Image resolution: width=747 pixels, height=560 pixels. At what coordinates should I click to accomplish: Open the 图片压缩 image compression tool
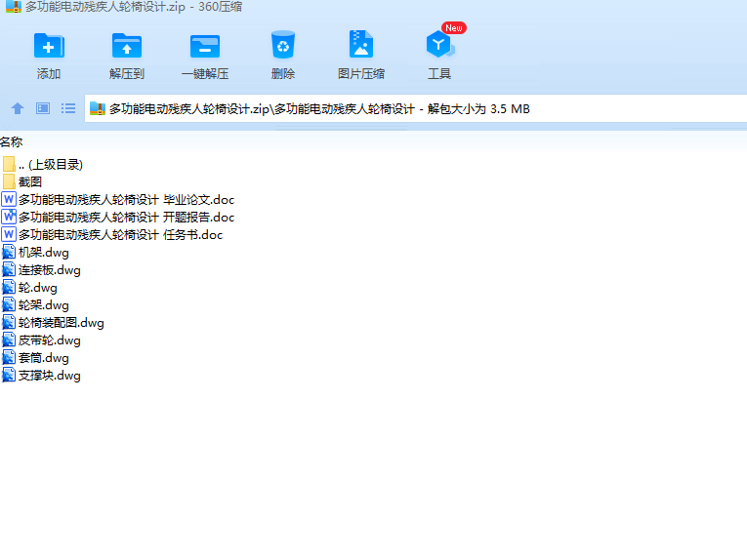click(361, 44)
